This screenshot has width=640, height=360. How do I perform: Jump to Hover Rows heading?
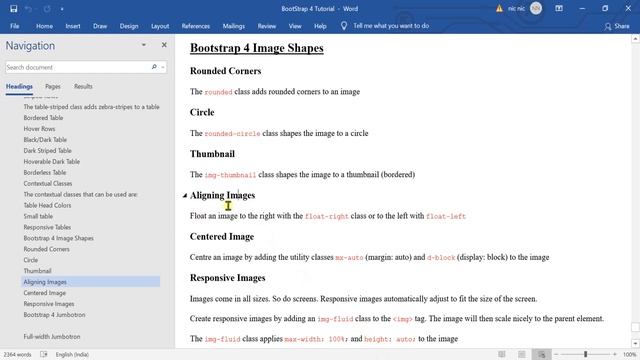tap(39, 129)
